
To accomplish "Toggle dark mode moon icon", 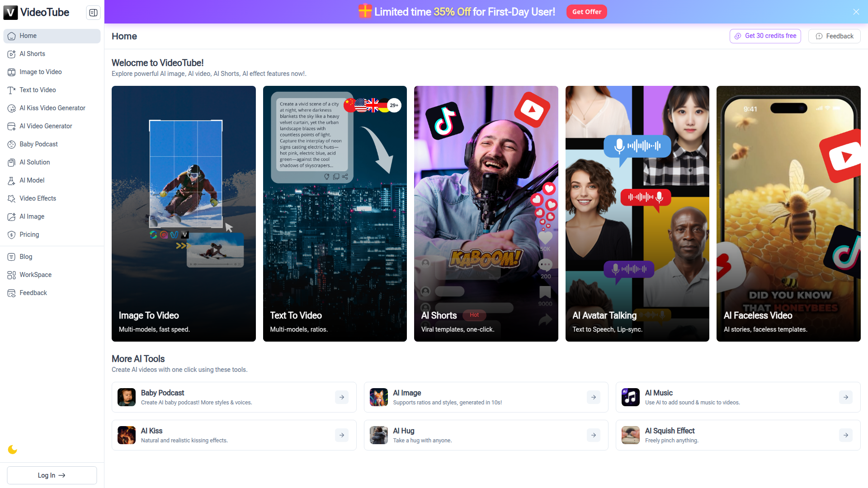I will click(x=13, y=450).
